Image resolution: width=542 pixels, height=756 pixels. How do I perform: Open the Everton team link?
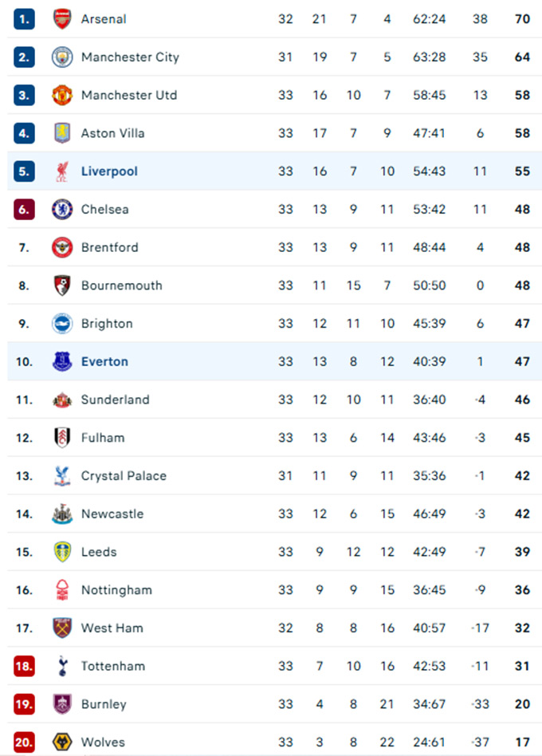click(104, 361)
